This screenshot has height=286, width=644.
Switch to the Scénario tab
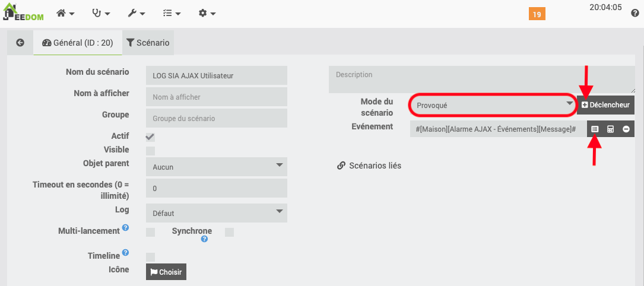(148, 43)
